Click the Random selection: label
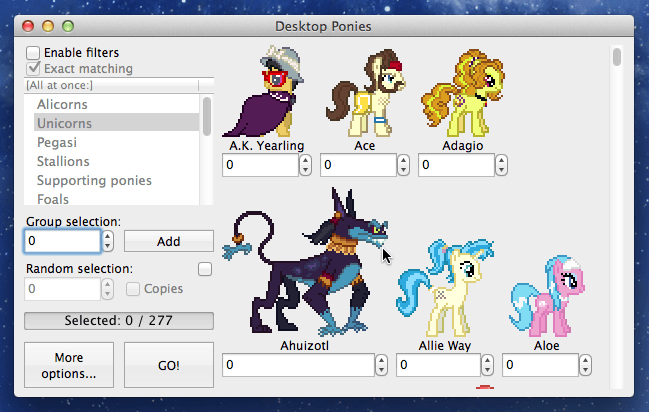Screen dimensions: 649x412 pyautogui.click(x=79, y=269)
